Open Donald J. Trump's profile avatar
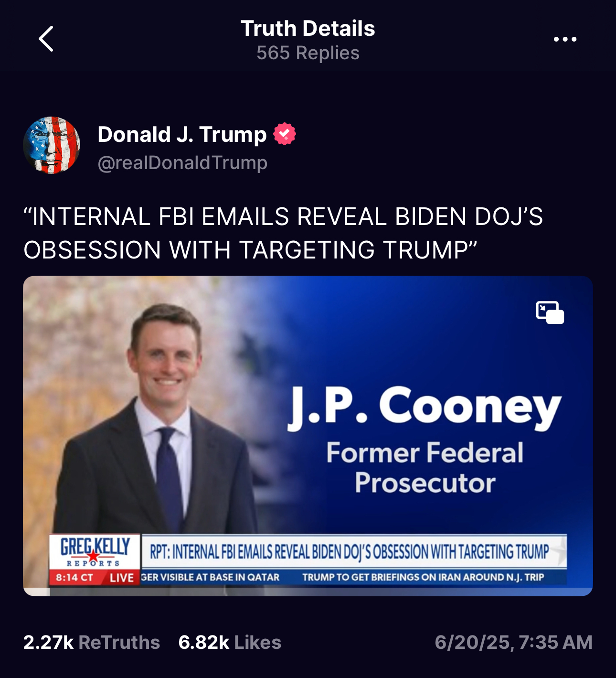Image resolution: width=616 pixels, height=678 pixels. [52, 145]
